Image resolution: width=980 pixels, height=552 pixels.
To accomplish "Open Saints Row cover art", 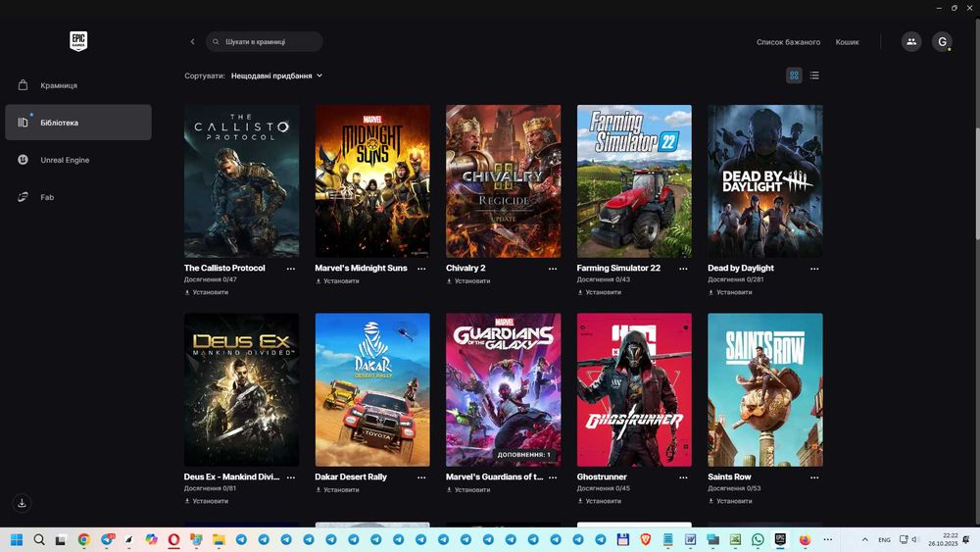I will [765, 390].
